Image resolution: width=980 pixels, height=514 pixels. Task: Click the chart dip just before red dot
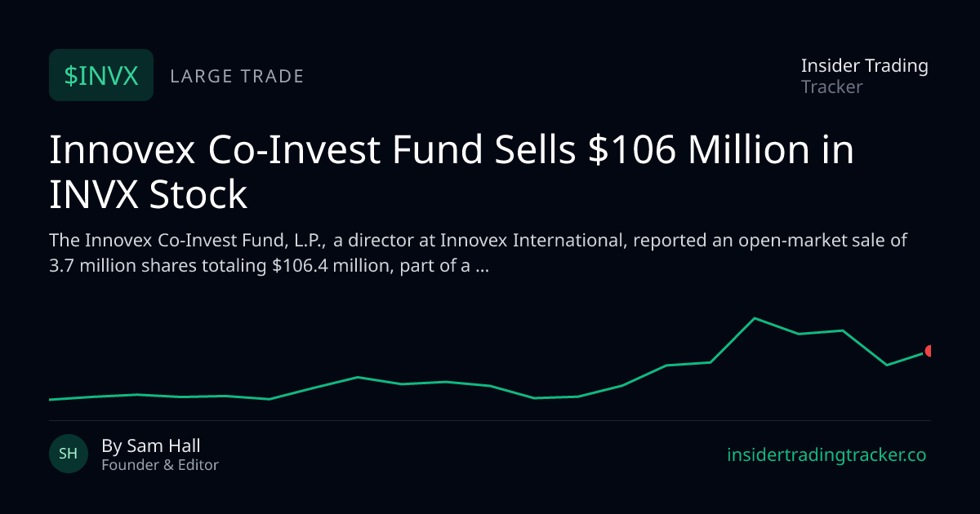click(x=887, y=365)
